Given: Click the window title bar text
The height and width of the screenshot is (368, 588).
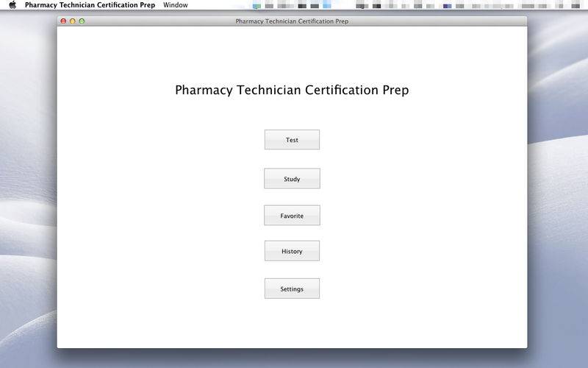Looking at the screenshot, I should point(292,21).
